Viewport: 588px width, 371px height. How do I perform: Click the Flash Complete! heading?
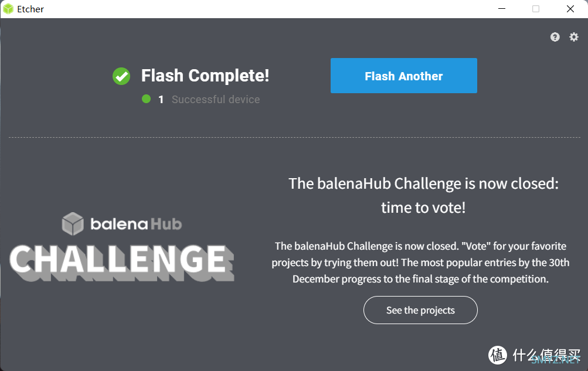coord(205,76)
